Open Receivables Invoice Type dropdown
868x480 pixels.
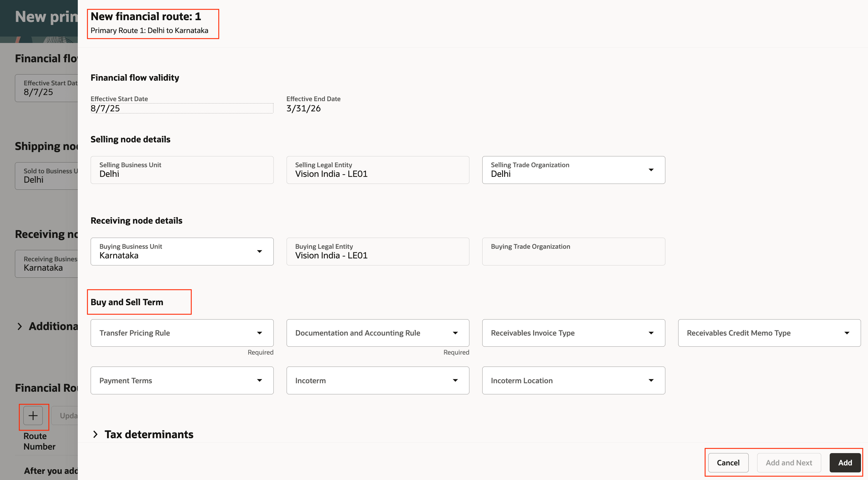(651, 333)
